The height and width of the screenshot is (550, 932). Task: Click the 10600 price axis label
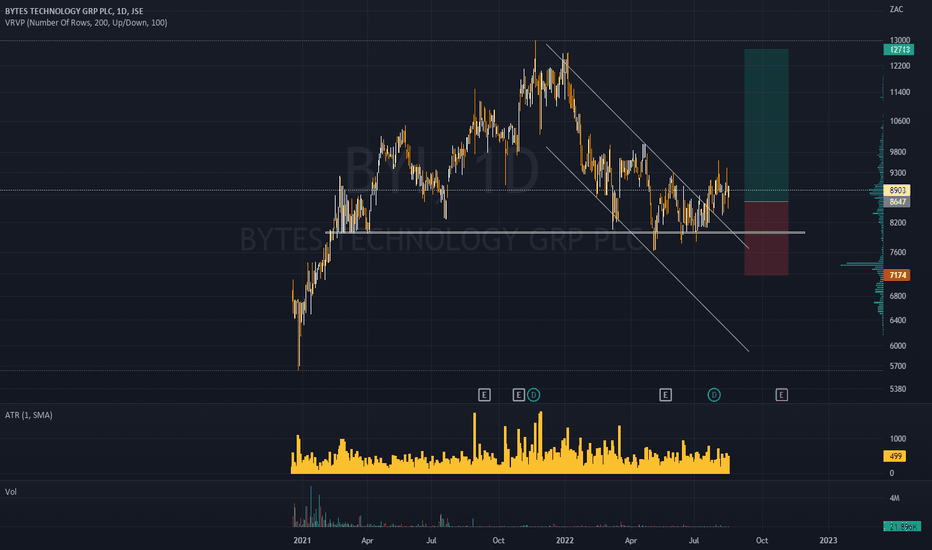[900, 121]
